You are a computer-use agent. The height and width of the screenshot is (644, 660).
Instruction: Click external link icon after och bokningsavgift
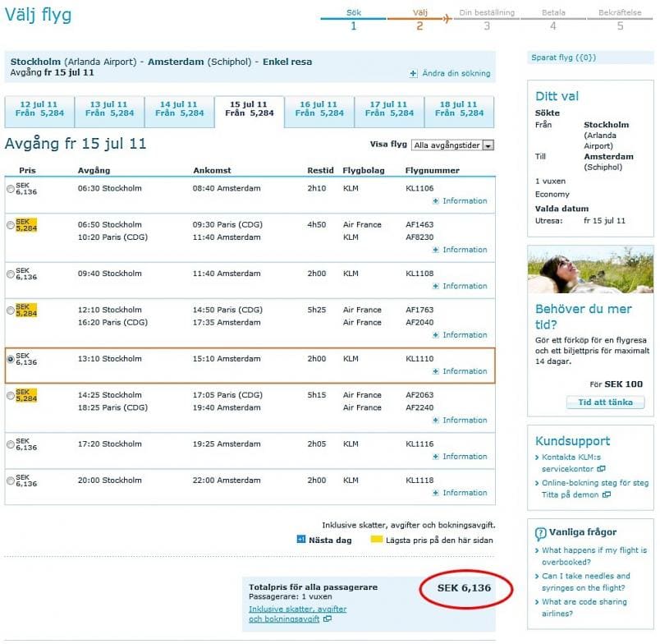(x=328, y=619)
